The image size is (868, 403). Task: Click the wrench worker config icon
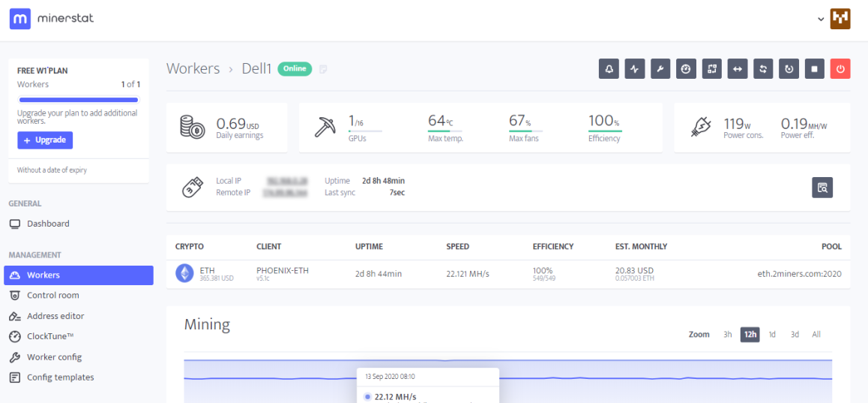[660, 69]
